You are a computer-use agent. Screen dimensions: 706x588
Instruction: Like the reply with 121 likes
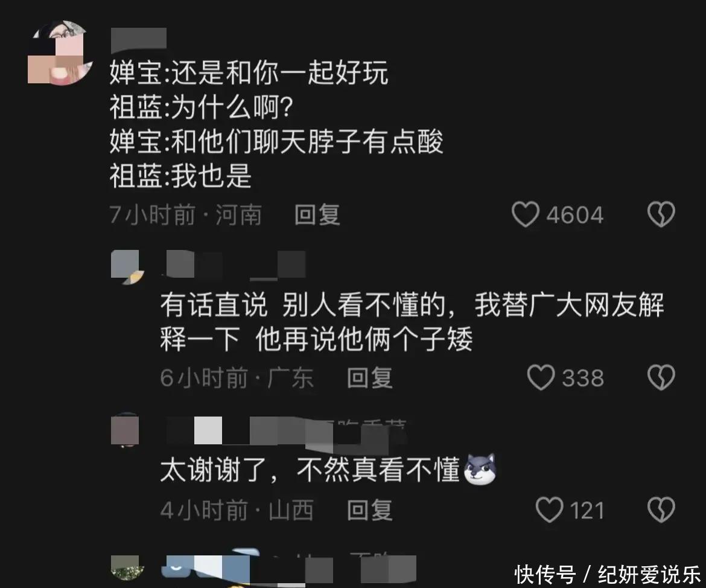pyautogui.click(x=549, y=510)
